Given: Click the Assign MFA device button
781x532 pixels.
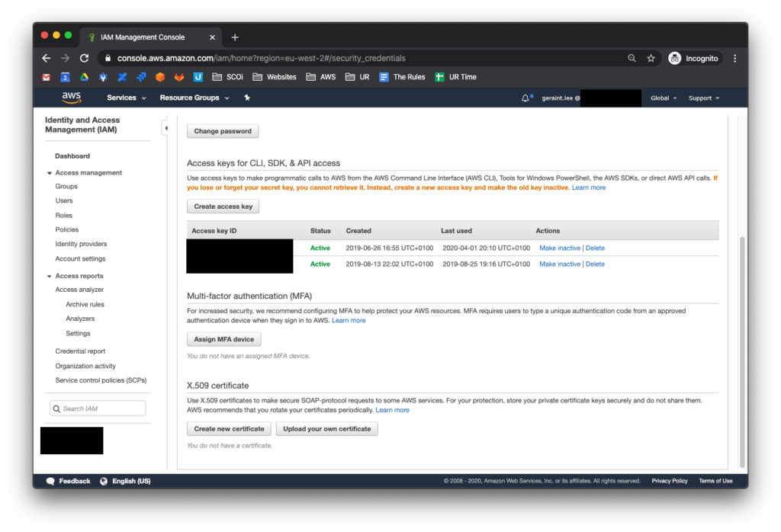Looking at the screenshot, I should (x=223, y=339).
